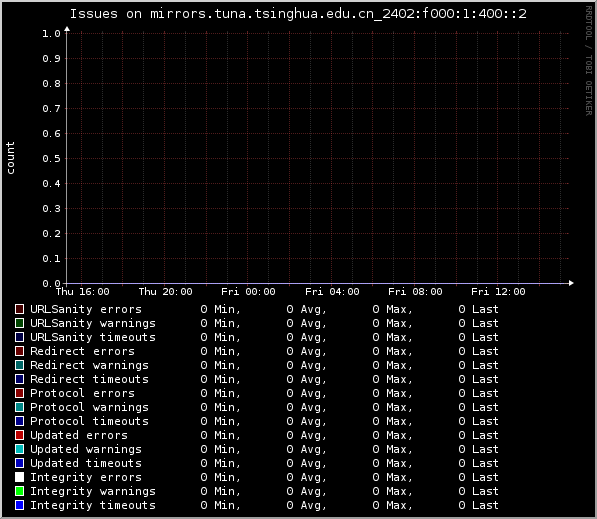Screen dimensions: 597x519
Task: Select the Protocol errors legend label
Action: [x=82, y=393]
